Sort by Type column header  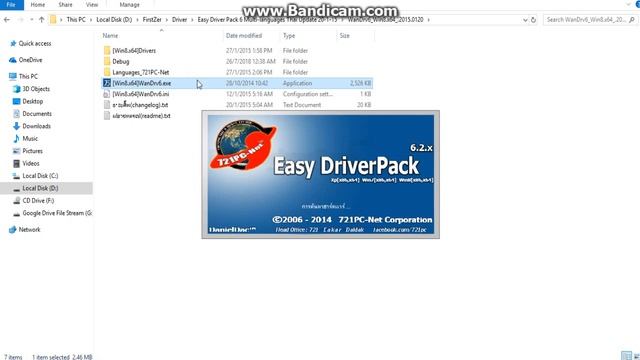[x=289, y=36]
